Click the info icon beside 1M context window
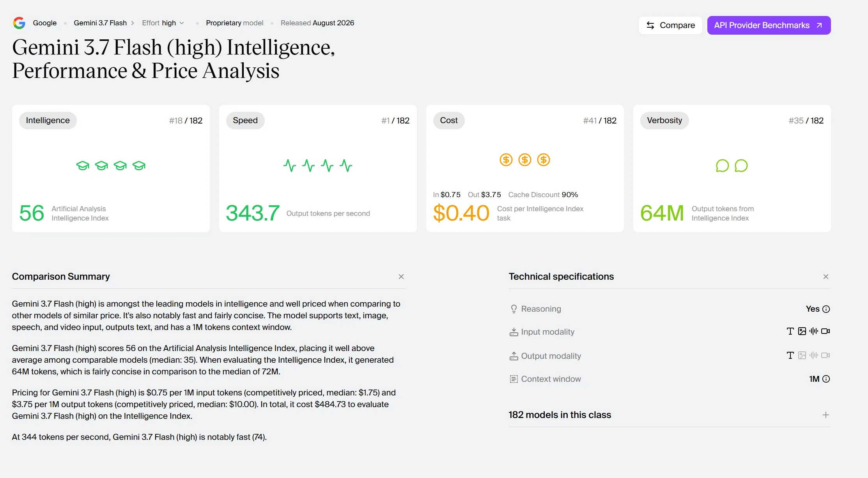 click(826, 379)
